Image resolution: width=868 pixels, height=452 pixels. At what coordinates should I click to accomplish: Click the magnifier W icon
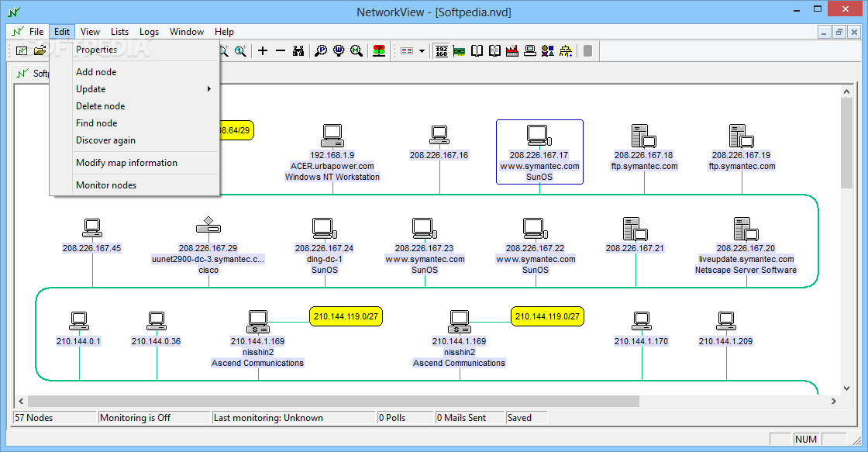click(339, 51)
